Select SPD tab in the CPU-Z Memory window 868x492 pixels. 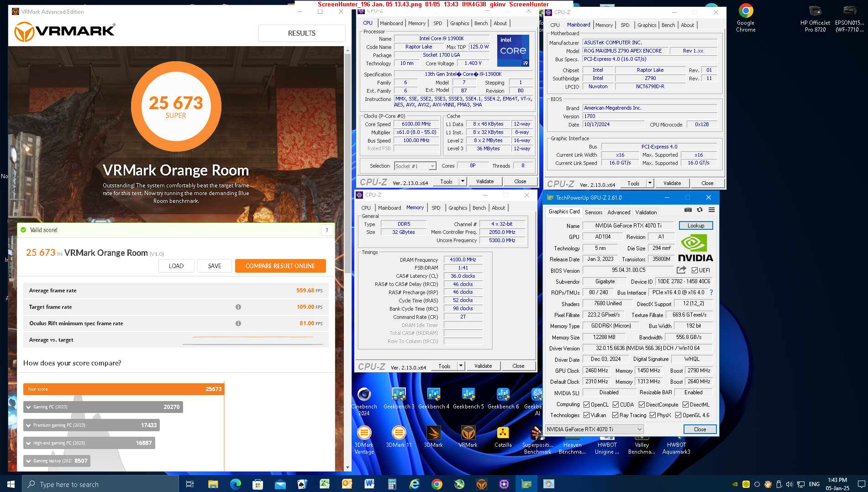(x=436, y=207)
